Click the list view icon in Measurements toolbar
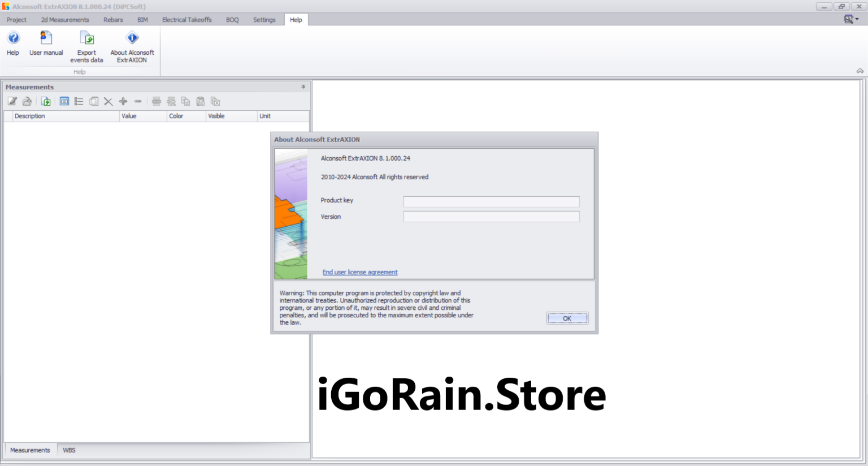The width and height of the screenshot is (868, 466). point(79,102)
